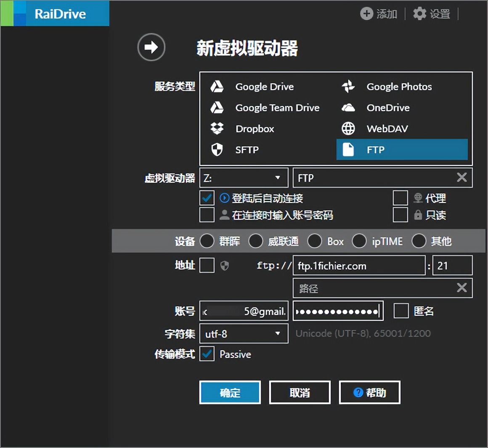The width and height of the screenshot is (488, 448).
Task: Click the FTP document icon
Action: pyautogui.click(x=348, y=149)
